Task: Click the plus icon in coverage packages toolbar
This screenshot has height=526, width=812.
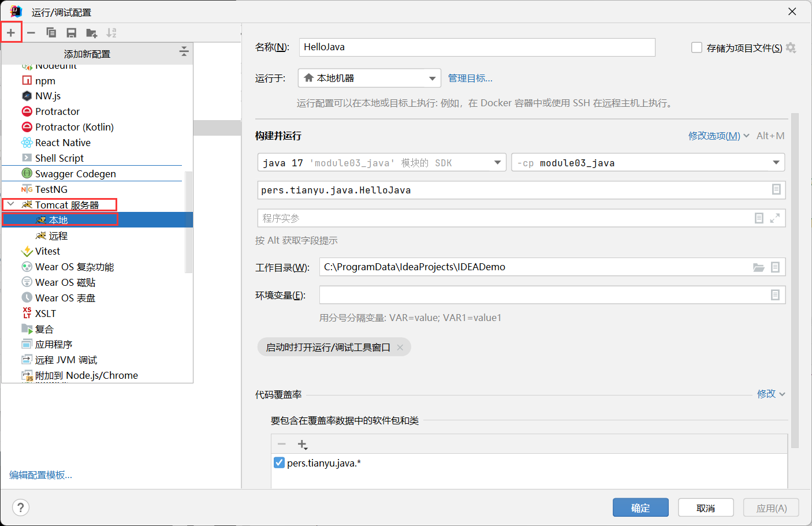Action: (303, 445)
